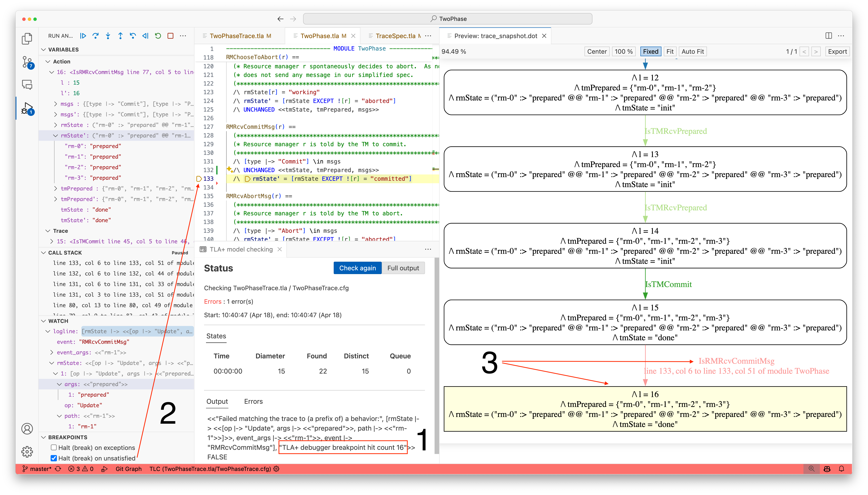Uncheck Halt (break) on unsatisfied checkbox

tap(54, 458)
